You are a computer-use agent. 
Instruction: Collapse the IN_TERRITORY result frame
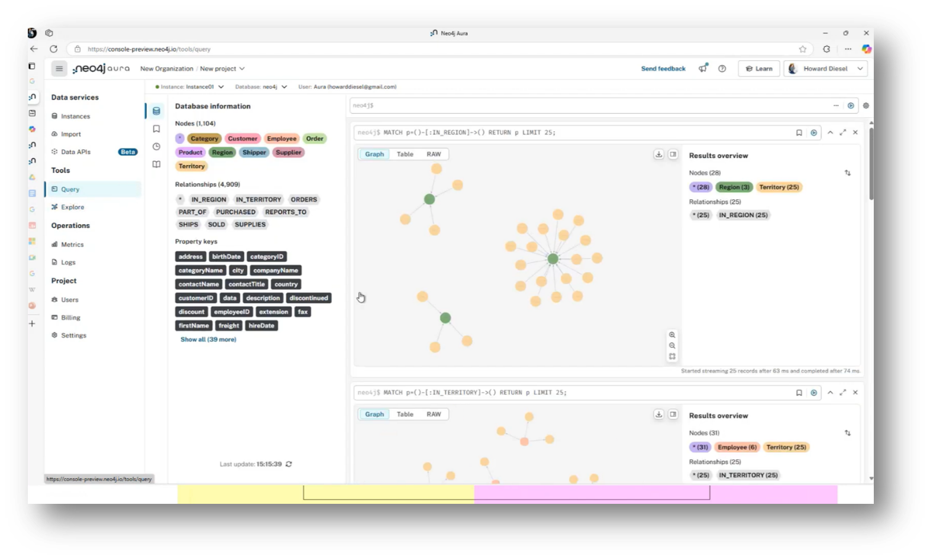click(x=830, y=393)
